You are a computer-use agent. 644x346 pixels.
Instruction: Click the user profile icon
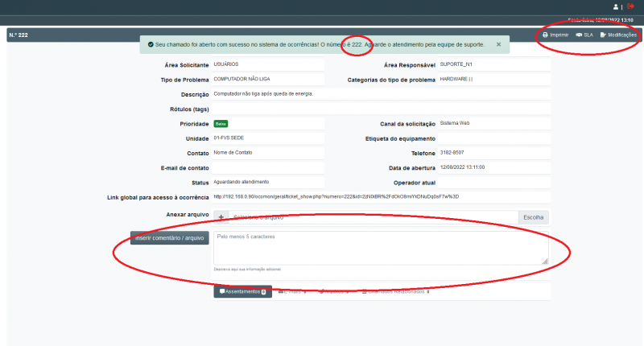point(615,6)
